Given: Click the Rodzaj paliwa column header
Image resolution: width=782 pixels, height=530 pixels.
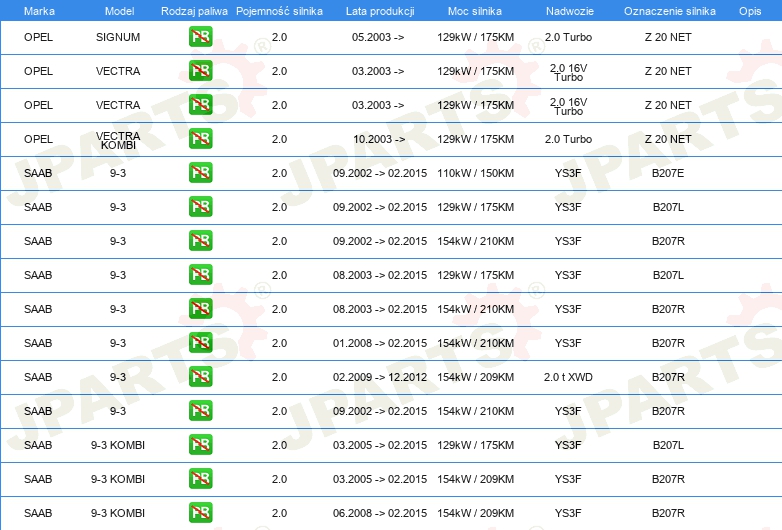Looking at the screenshot, I should pyautogui.click(x=194, y=11).
